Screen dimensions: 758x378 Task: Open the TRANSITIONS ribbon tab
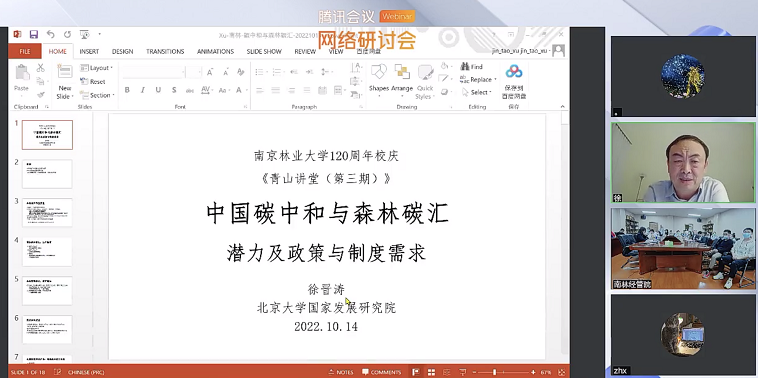(165, 51)
